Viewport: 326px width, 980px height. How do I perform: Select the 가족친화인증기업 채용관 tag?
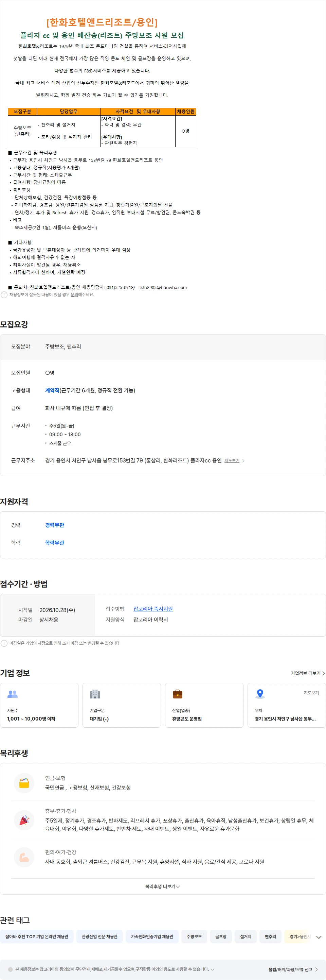coord(152,936)
